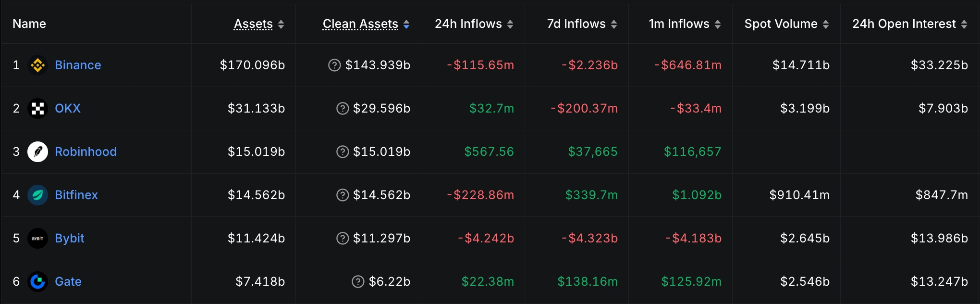The height and width of the screenshot is (304, 980).
Task: Open Clean Assets help icon for Robinhood
Action: pos(343,152)
